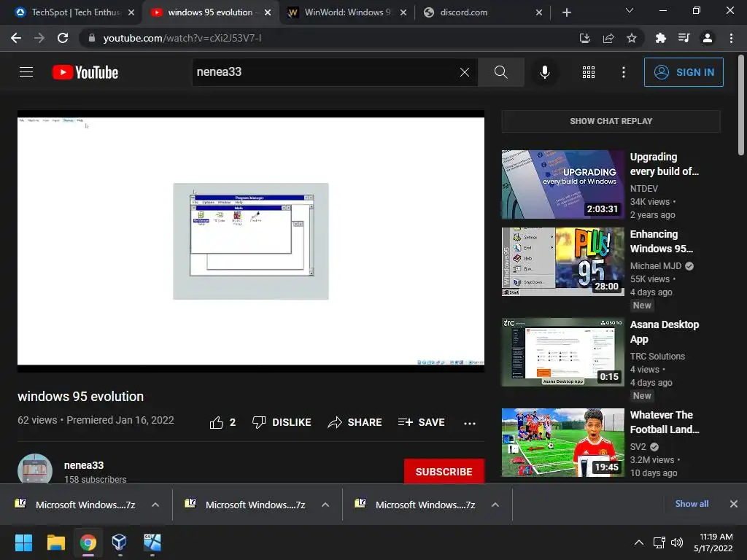Open the media control icon in Chrome toolbar

[x=684, y=38]
